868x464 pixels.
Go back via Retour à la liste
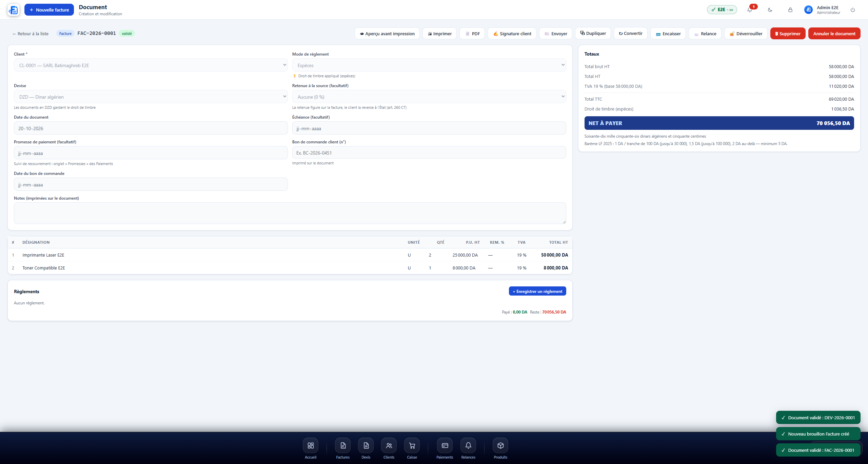pyautogui.click(x=31, y=34)
